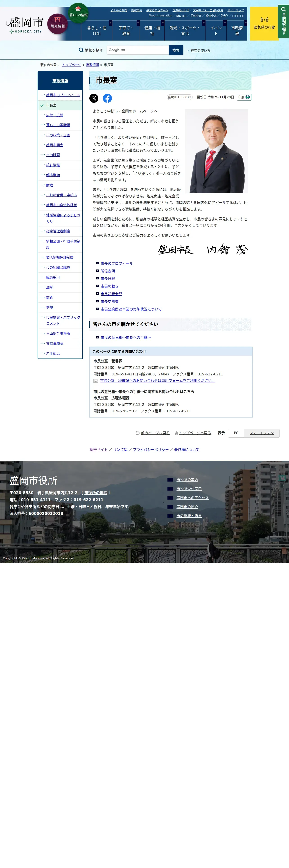This screenshot has width=289, height=868.
Task: Open 盛岡市議会 sidebar item
Action: pyautogui.click(x=55, y=145)
